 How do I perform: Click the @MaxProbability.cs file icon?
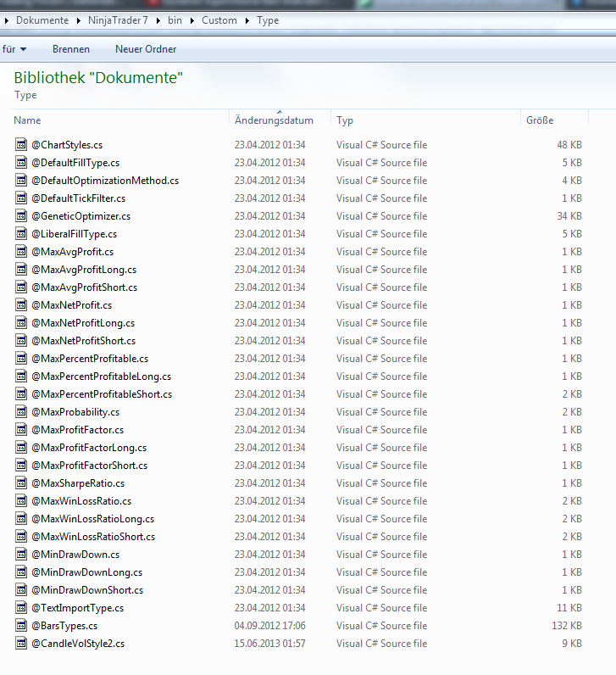pyautogui.click(x=21, y=412)
